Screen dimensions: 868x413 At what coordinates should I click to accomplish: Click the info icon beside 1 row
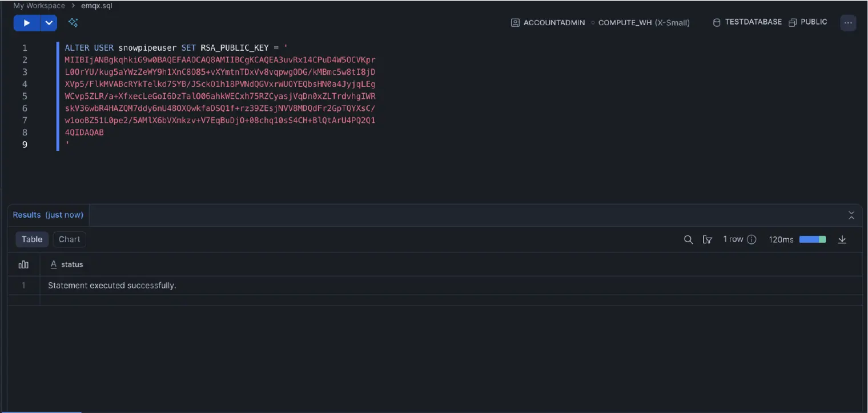752,239
